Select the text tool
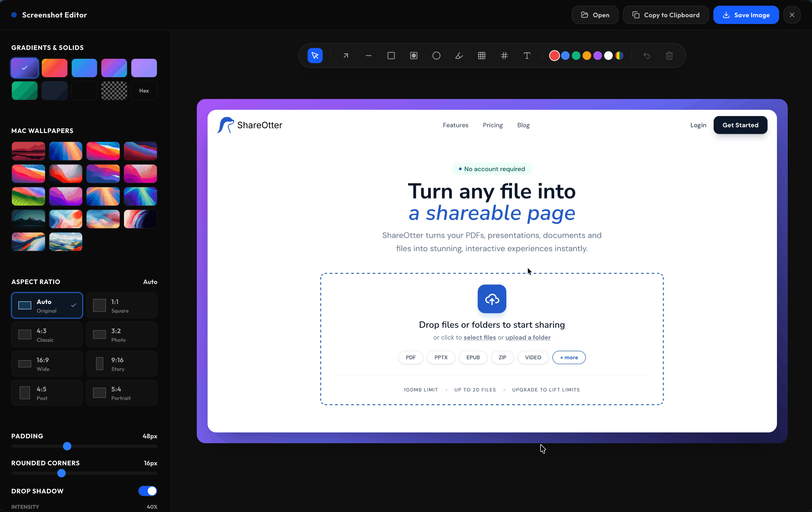 tap(527, 56)
